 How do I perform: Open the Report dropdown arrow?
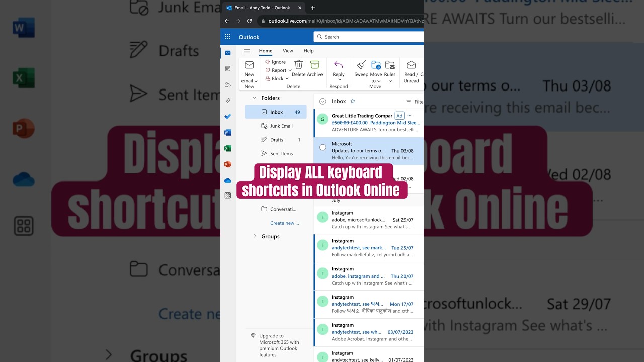(290, 70)
